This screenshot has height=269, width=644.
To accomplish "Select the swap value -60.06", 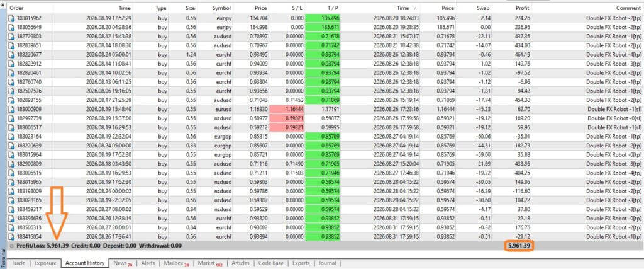I will 482,136.
